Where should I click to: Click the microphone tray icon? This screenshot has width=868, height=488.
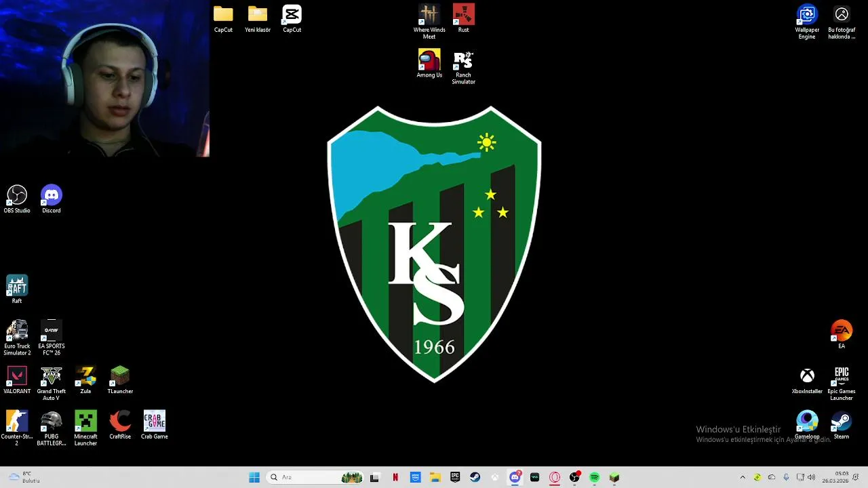786,478
